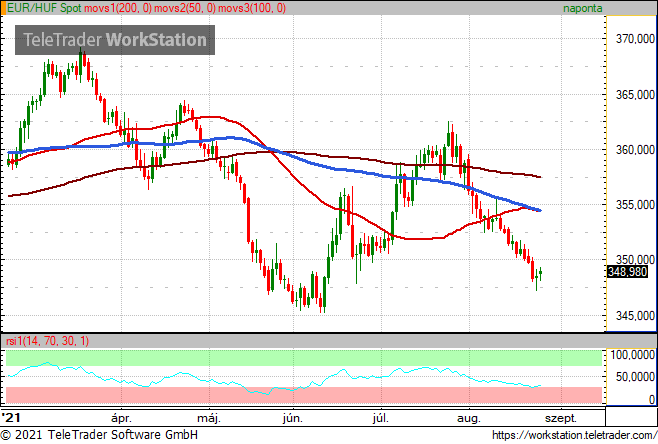Click the 348,980 current price tag
This screenshot has height=444, width=658.
coord(627,272)
